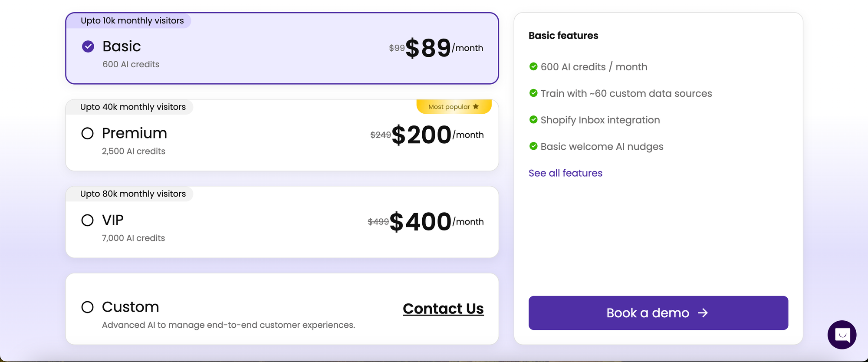This screenshot has height=362, width=868.
Task: Click the Basic features heading
Action: tap(563, 36)
